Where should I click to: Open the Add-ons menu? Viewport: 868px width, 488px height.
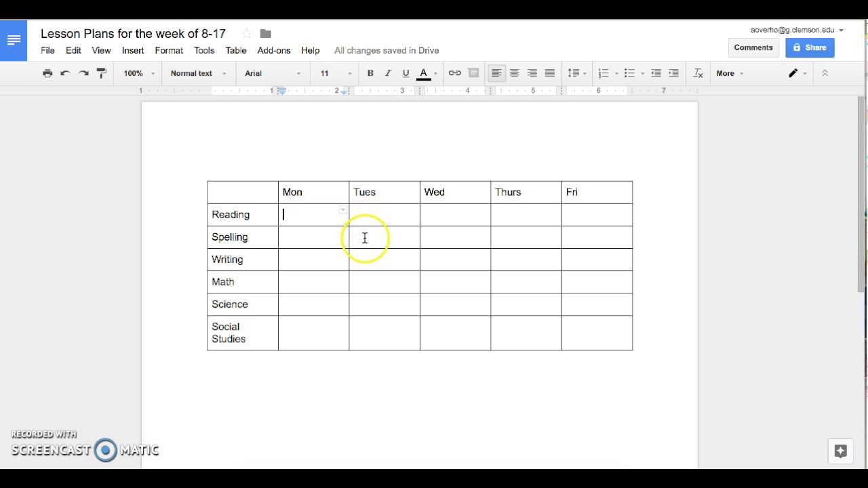point(274,50)
